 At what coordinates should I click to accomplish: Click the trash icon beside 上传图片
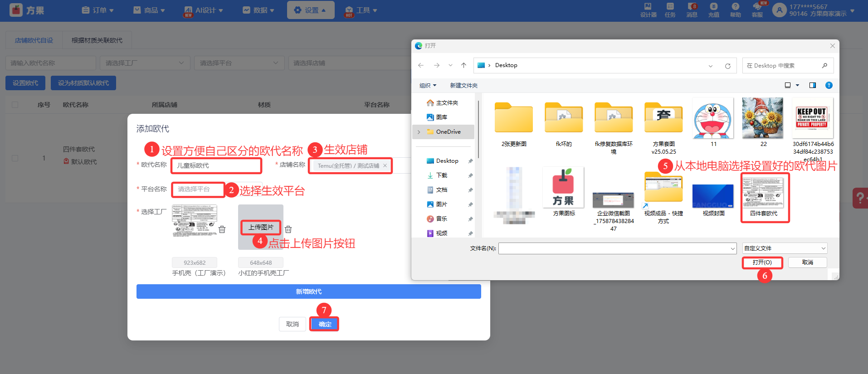[x=288, y=229]
